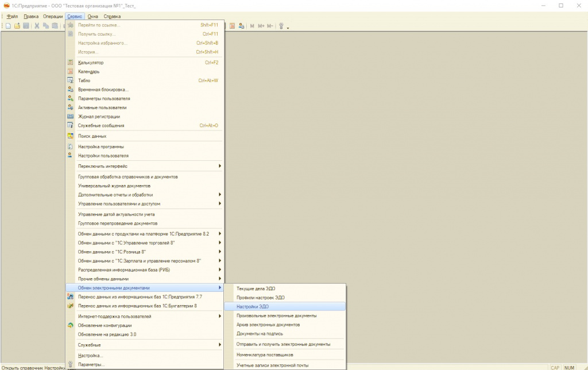The width and height of the screenshot is (588, 370).
Task: Click the Cut scissors toolbar icon
Action: click(37, 26)
